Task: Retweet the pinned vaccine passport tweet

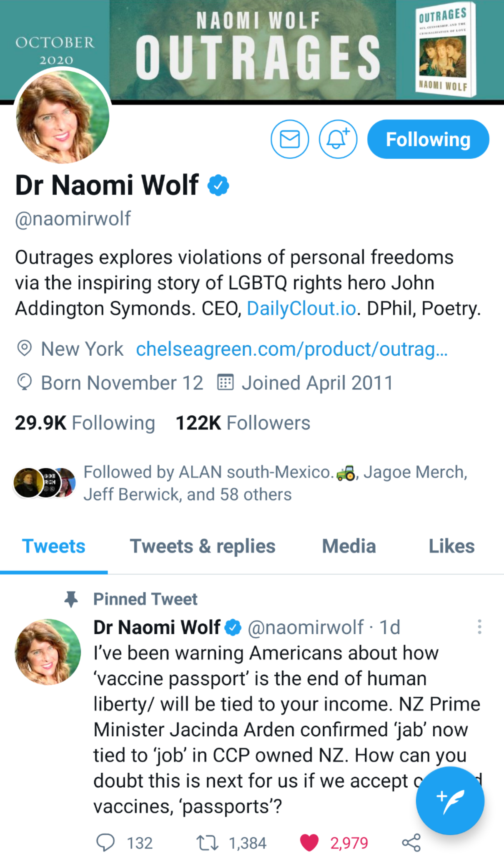Action: [x=208, y=842]
